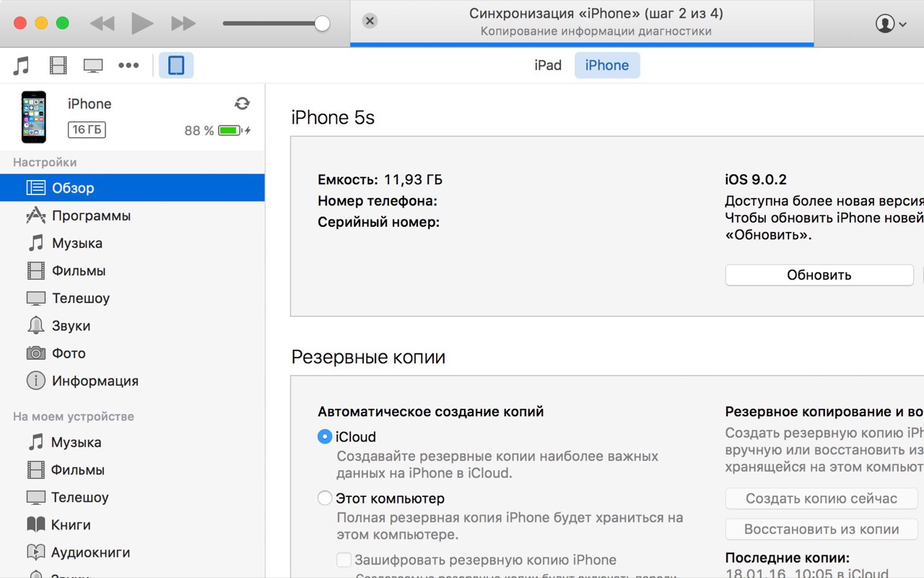Click the iPhone 5s heading

point(333,118)
